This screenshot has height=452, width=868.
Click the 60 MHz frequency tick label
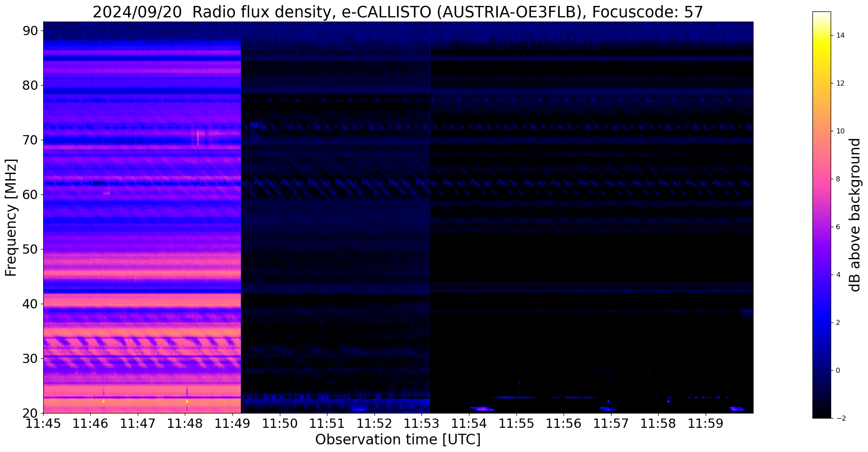click(x=31, y=194)
